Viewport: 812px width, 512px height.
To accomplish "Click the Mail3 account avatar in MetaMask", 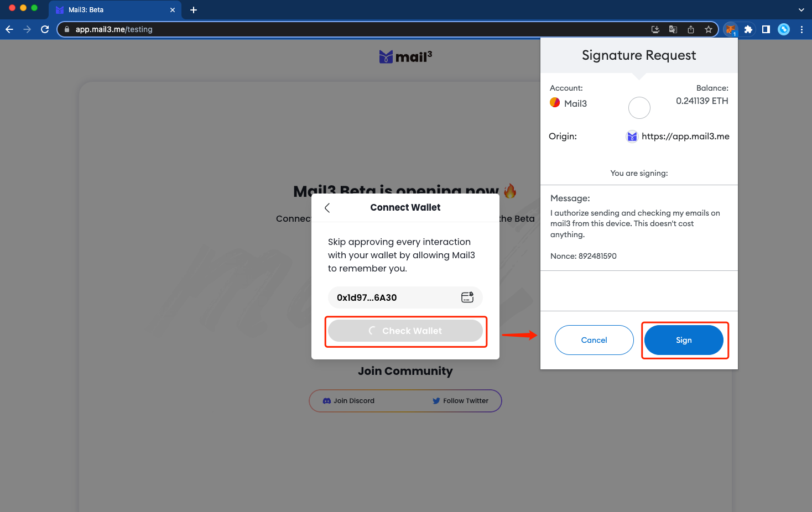I will [555, 102].
